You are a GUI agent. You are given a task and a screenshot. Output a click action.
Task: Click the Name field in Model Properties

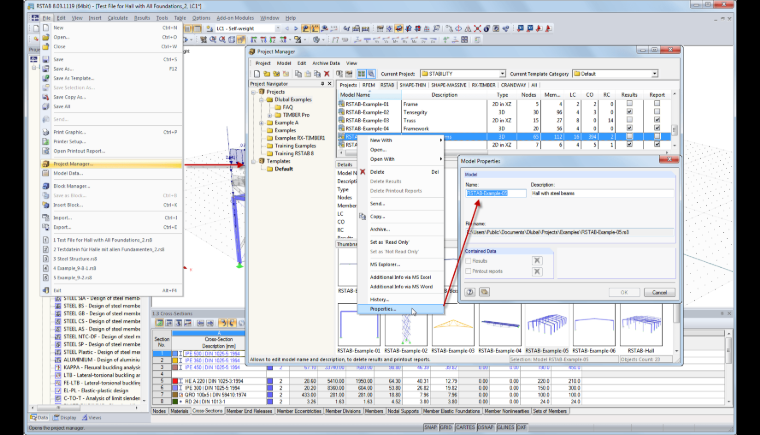click(x=495, y=193)
